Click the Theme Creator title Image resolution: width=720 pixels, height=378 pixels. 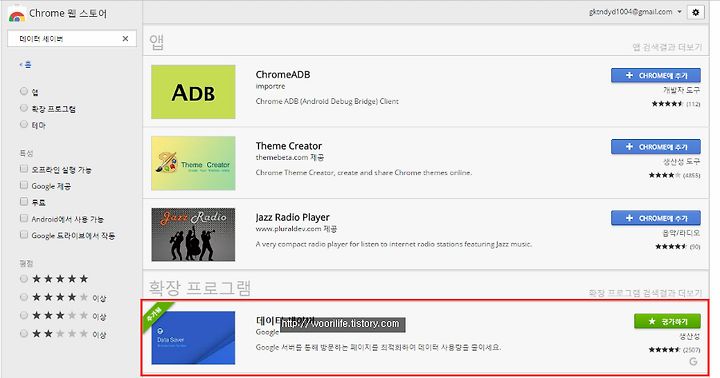(x=289, y=146)
